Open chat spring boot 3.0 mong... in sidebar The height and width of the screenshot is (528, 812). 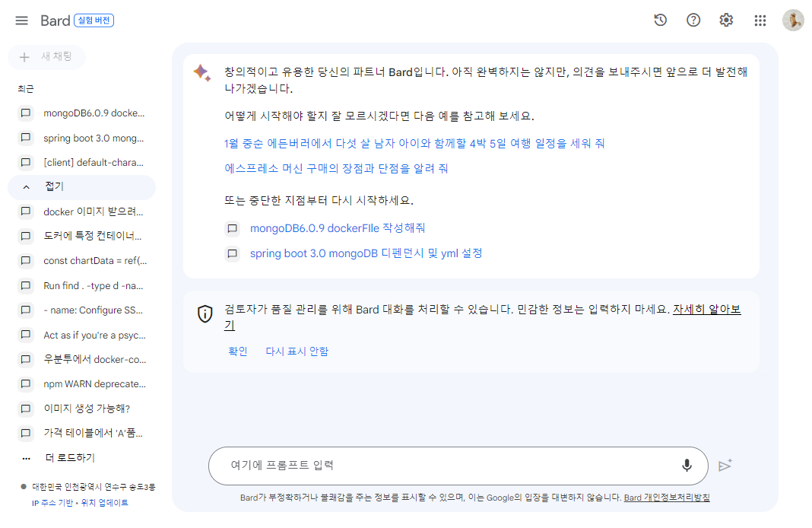tap(82, 138)
